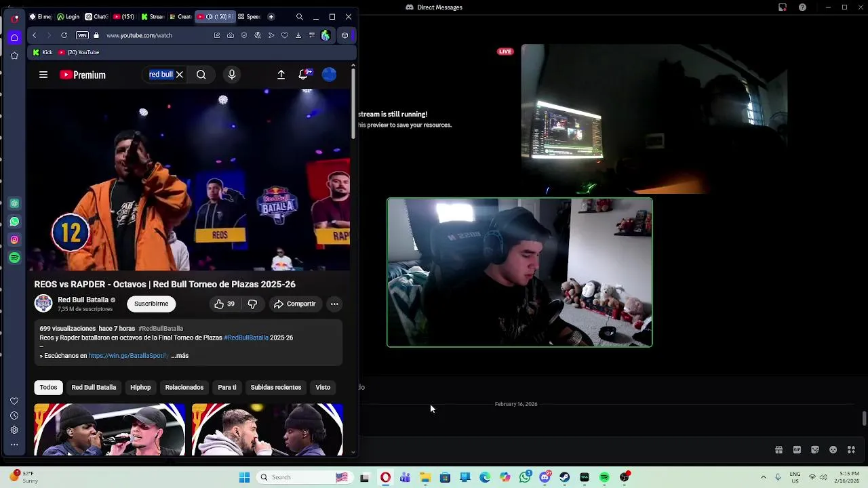Image resolution: width=868 pixels, height=488 pixels.
Task: Search open tabs in Opera
Action: [300, 17]
